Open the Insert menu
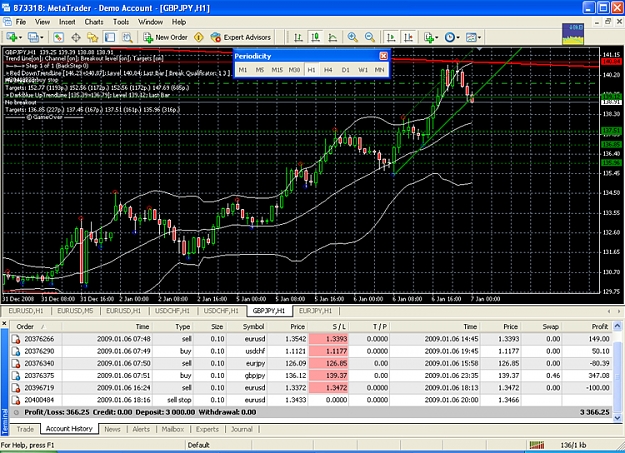Image resolution: width=625 pixels, height=453 pixels. 67,22
